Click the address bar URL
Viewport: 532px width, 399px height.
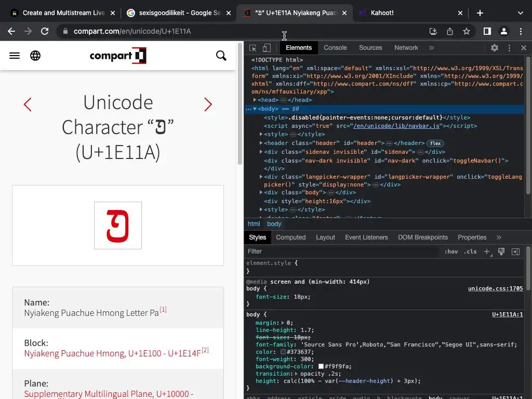[132, 31]
